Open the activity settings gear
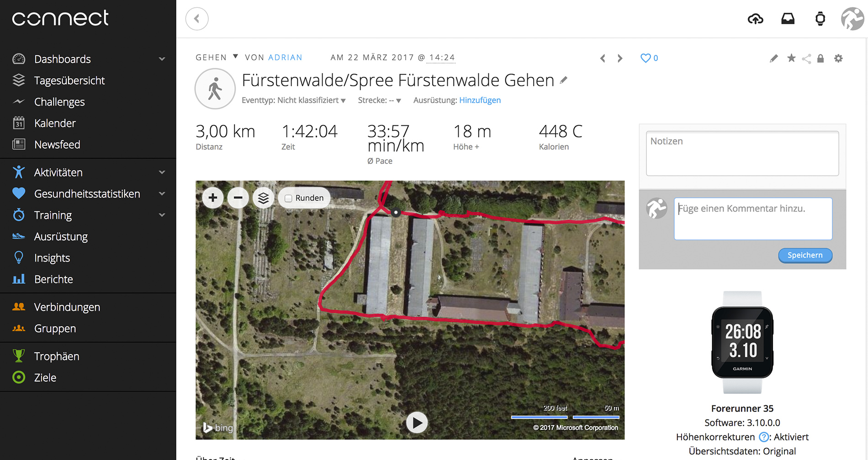868x460 pixels. coord(838,58)
